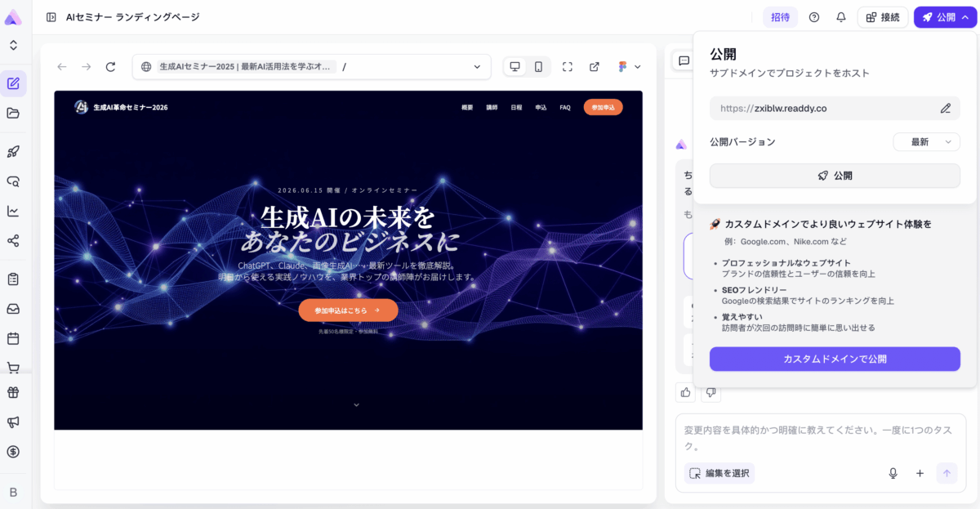Open the shopping cart icon in sidebar
The image size is (980, 509).
[13, 368]
